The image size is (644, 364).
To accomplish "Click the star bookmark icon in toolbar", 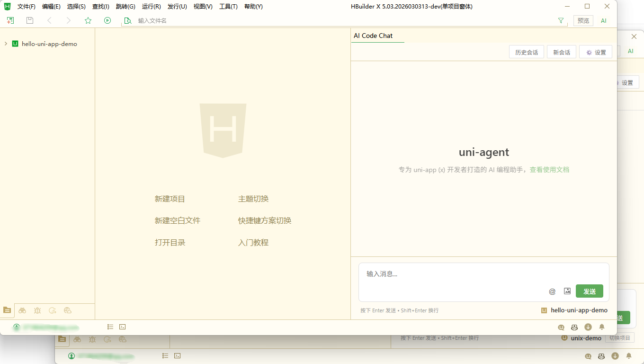I will coord(88,20).
